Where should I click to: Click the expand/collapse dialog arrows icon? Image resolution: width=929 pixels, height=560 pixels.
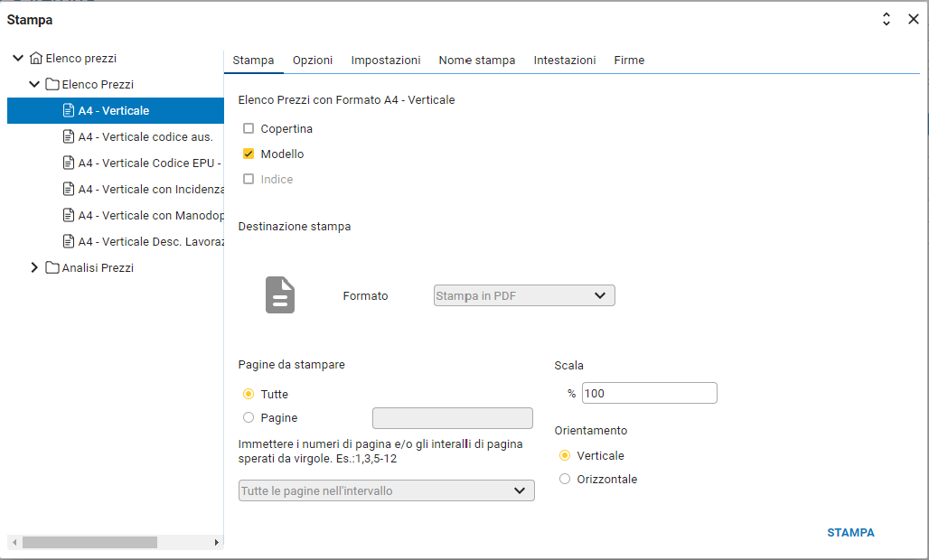coord(887,19)
